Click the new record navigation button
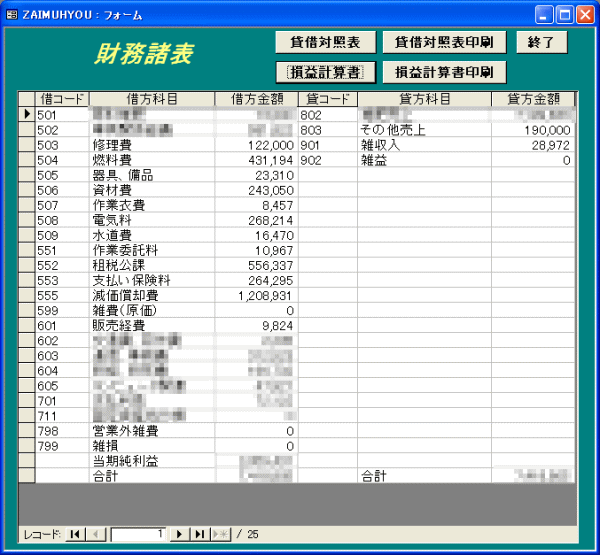 221,534
